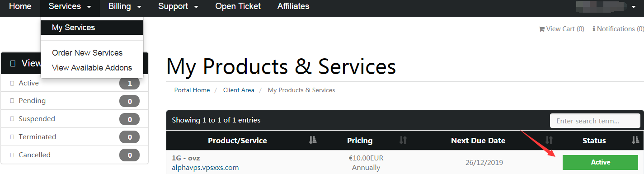Filter services by Terminated status
Image resolution: width=644 pixels, height=174 pixels.
[x=75, y=137]
